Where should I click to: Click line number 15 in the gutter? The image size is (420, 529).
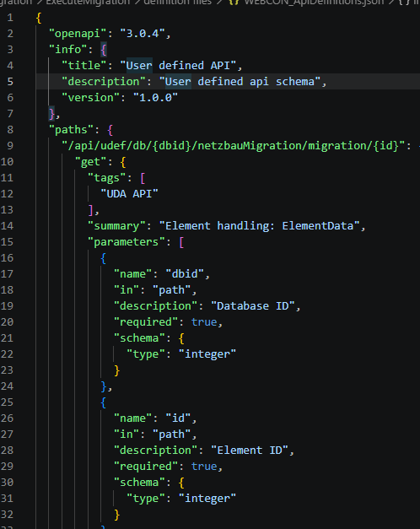click(x=7, y=242)
